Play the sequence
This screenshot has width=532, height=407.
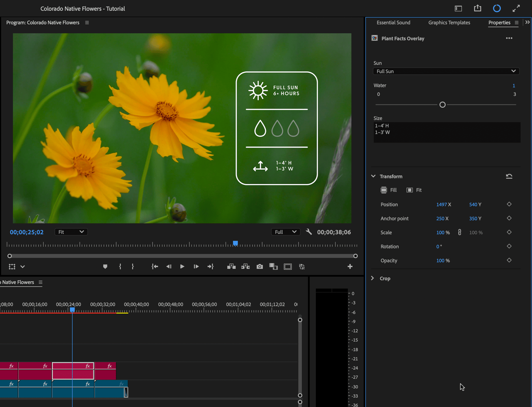pos(182,267)
